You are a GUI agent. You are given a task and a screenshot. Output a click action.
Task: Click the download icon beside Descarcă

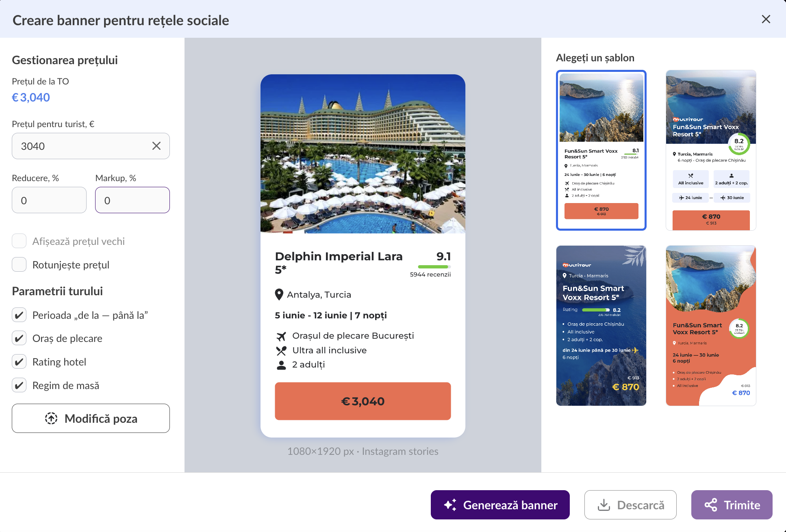pos(604,505)
